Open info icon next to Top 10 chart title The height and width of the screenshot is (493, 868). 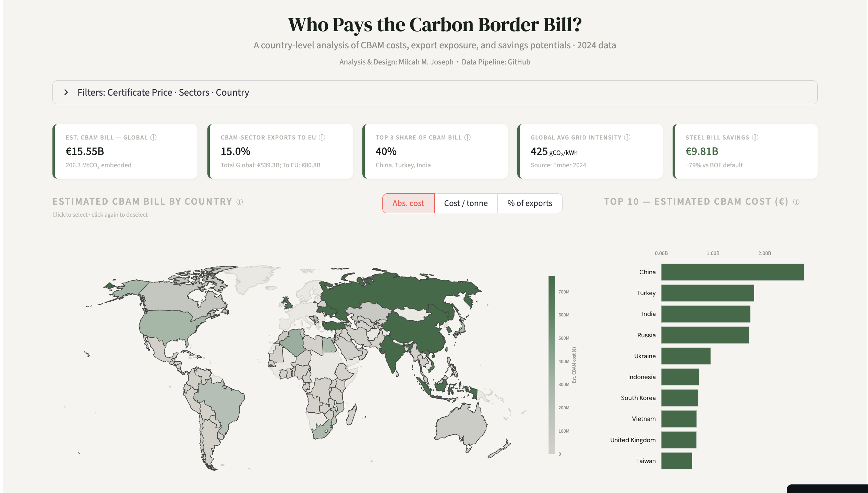796,202
